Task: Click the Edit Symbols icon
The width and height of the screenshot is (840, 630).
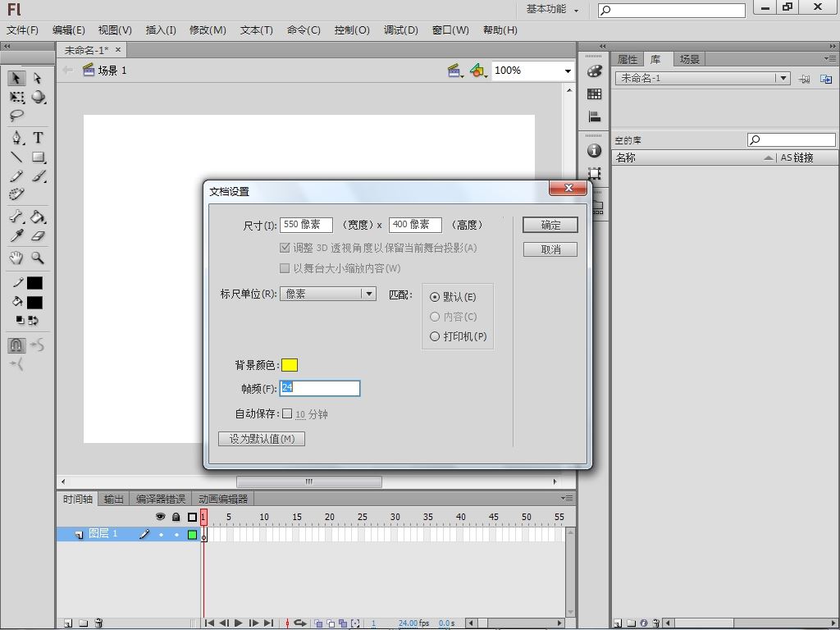Action: tap(477, 71)
